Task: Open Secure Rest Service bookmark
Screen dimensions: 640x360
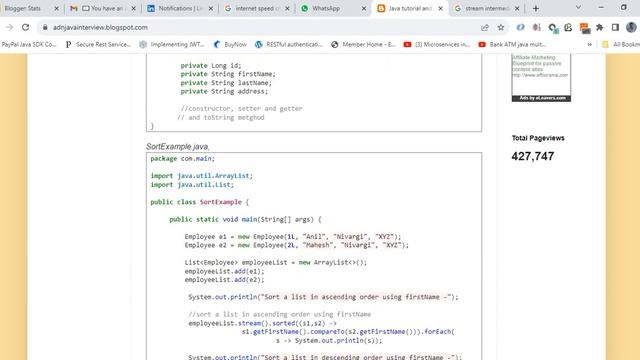Action: (x=98, y=44)
